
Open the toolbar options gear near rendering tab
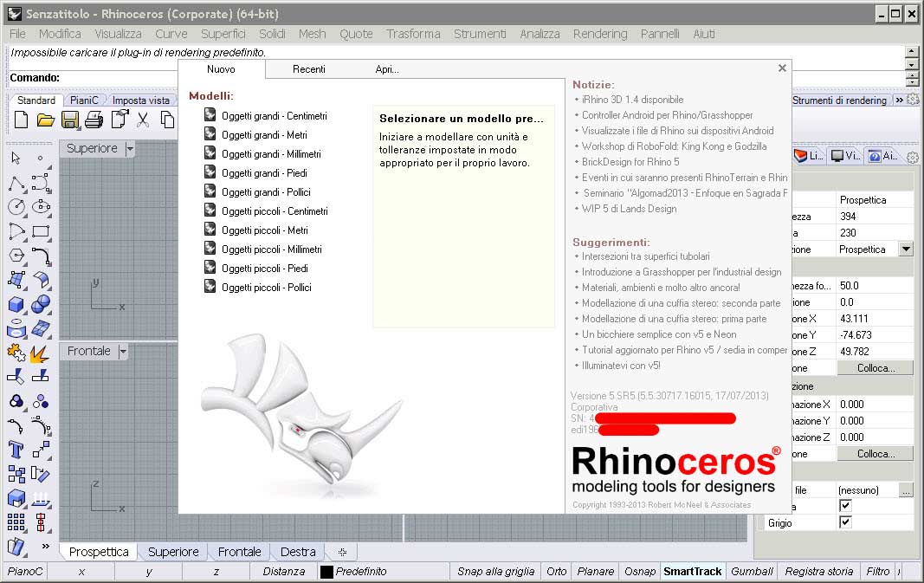pyautogui.click(x=913, y=100)
